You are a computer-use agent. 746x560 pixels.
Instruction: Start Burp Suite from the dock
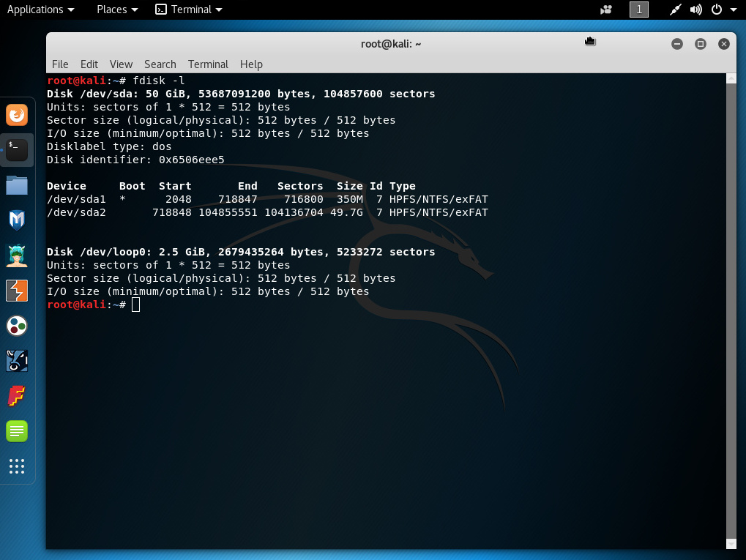click(x=17, y=291)
